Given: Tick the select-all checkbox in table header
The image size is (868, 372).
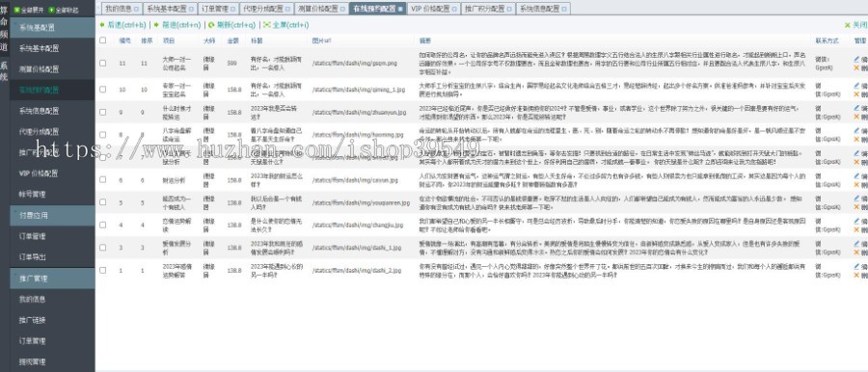Looking at the screenshot, I should (x=102, y=40).
